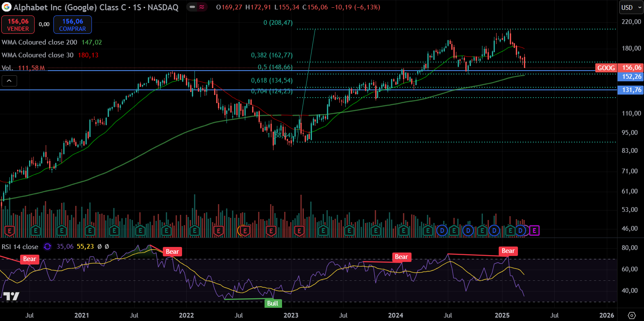Click the GOOG 156,06 current price label

pyautogui.click(x=619, y=68)
